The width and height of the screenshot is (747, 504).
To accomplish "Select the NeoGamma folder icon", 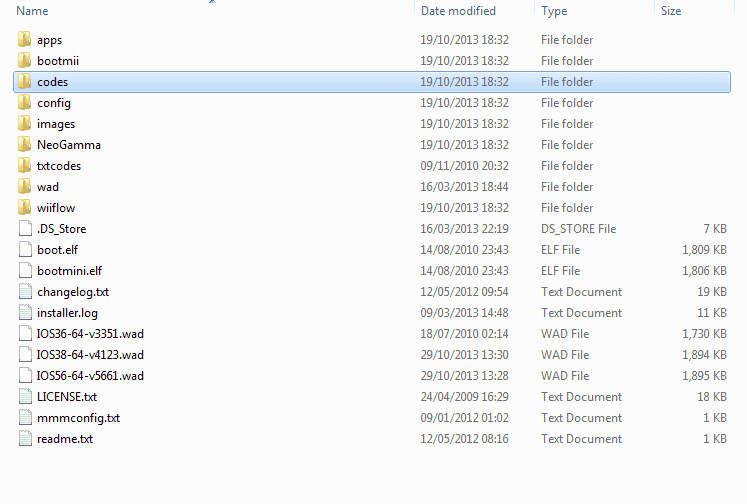I will (24, 144).
